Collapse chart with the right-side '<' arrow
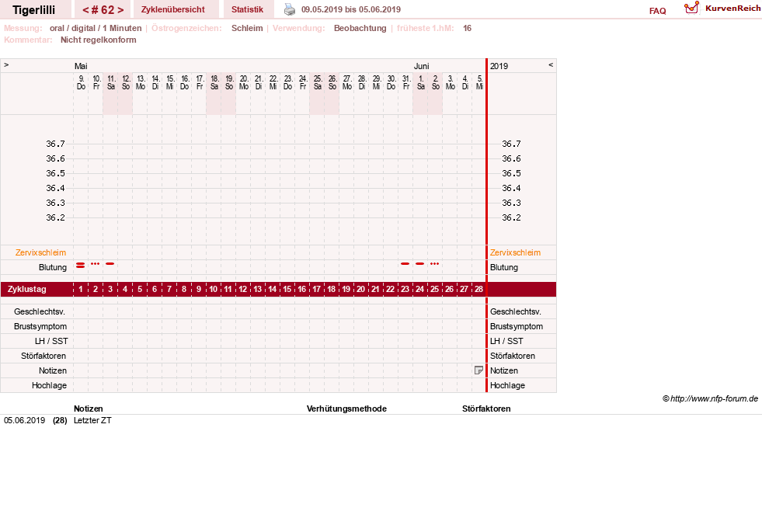Viewport: 762px width, 532px height. (x=551, y=64)
